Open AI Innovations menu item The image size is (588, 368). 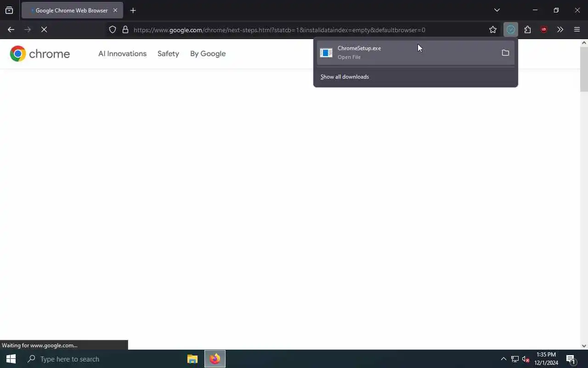(x=122, y=54)
